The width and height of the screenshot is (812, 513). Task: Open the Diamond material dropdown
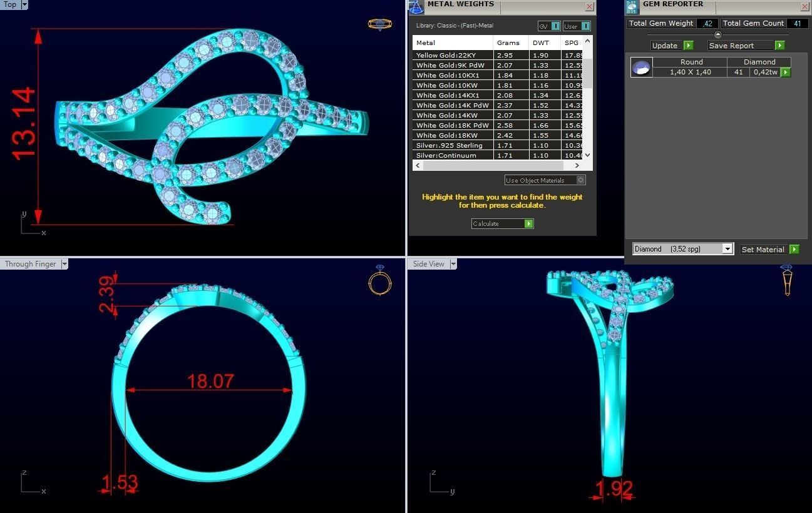tap(727, 249)
